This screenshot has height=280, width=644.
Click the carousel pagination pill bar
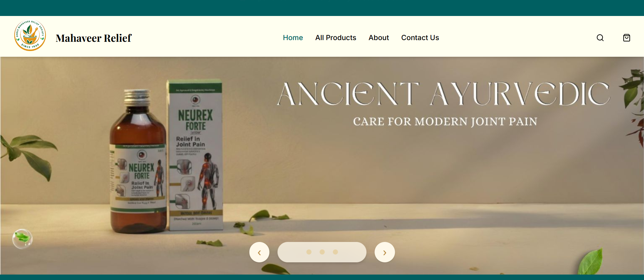[322, 252]
